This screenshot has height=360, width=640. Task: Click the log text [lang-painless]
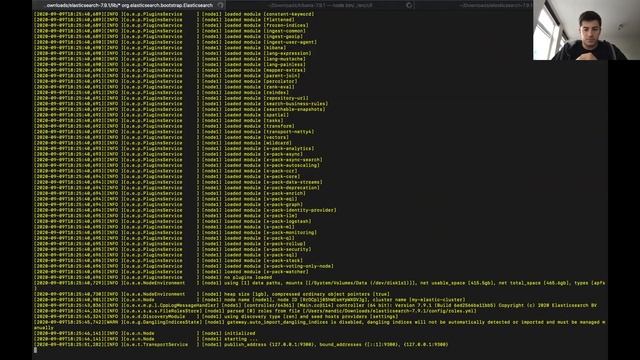(x=284, y=64)
